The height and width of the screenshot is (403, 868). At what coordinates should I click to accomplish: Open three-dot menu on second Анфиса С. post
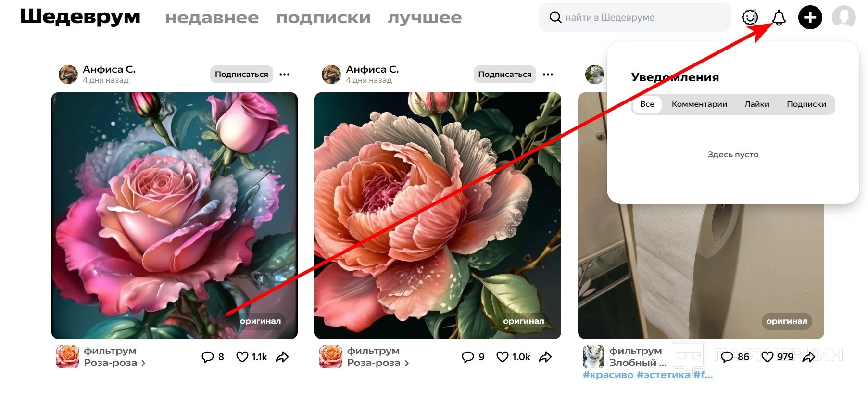[548, 74]
